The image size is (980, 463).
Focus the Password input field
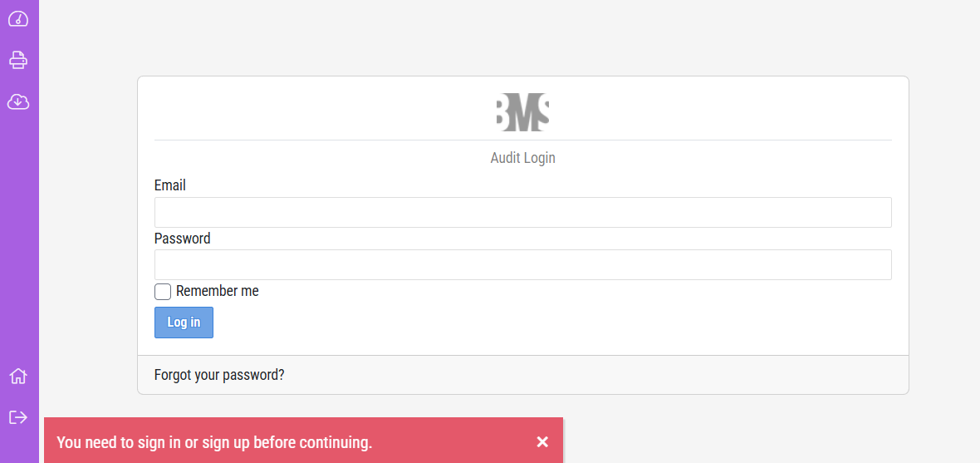pyautogui.click(x=522, y=264)
